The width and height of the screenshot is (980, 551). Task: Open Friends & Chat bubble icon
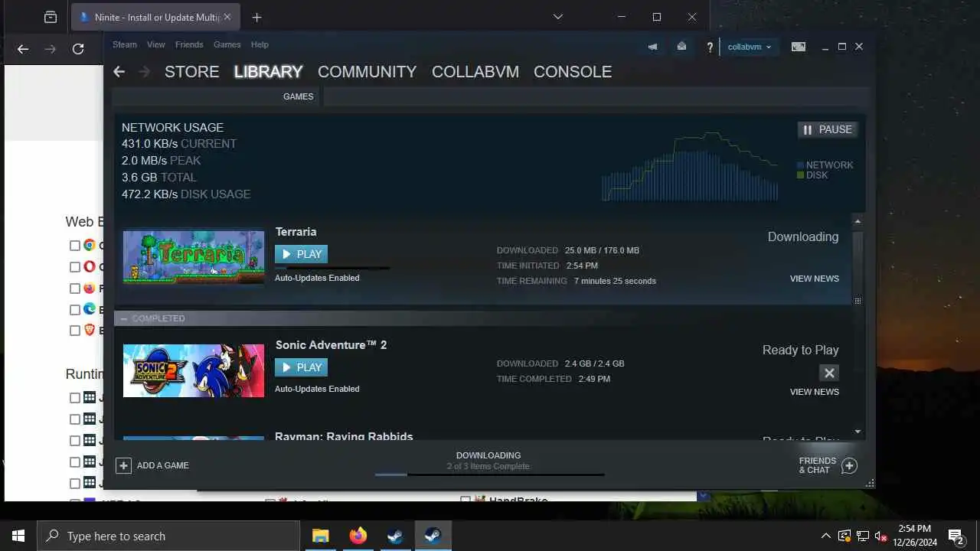tap(849, 465)
